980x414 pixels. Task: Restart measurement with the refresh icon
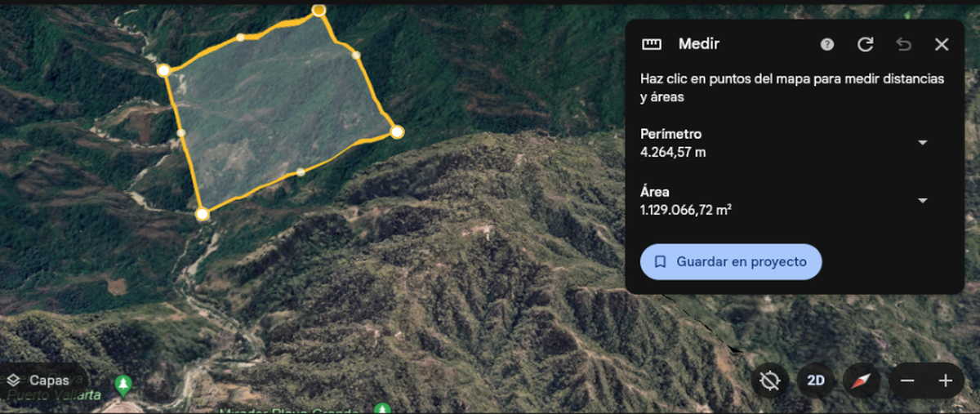(x=866, y=45)
